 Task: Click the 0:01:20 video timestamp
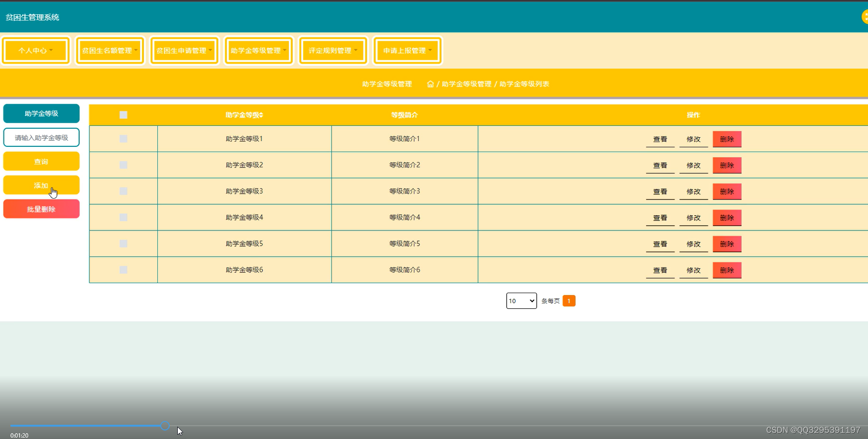point(19,435)
